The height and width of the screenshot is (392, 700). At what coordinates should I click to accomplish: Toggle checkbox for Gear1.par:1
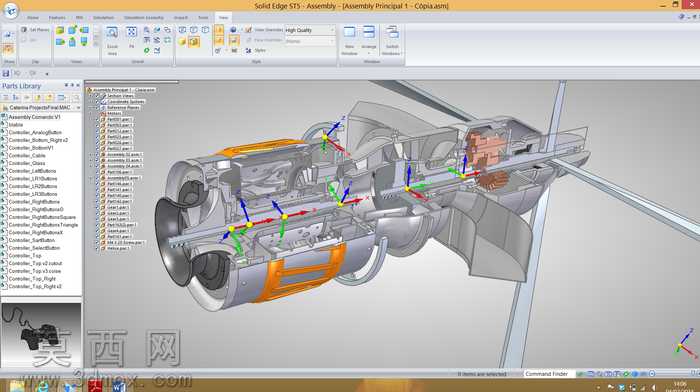(98, 207)
